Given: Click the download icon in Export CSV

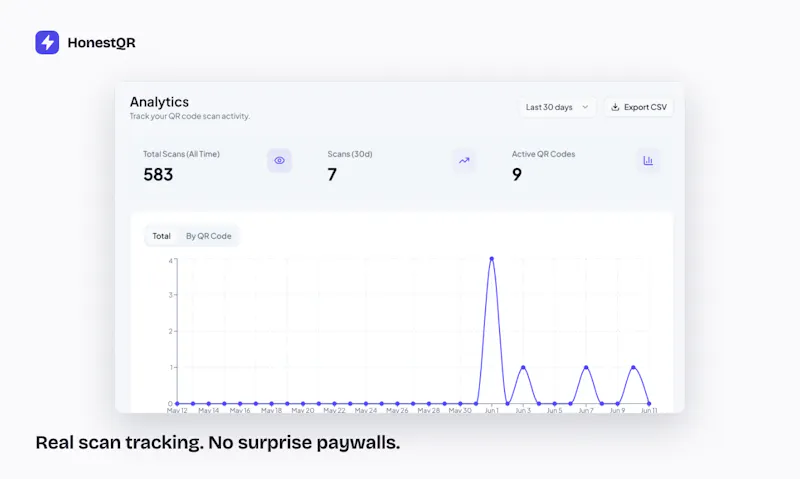Looking at the screenshot, I should (x=615, y=107).
